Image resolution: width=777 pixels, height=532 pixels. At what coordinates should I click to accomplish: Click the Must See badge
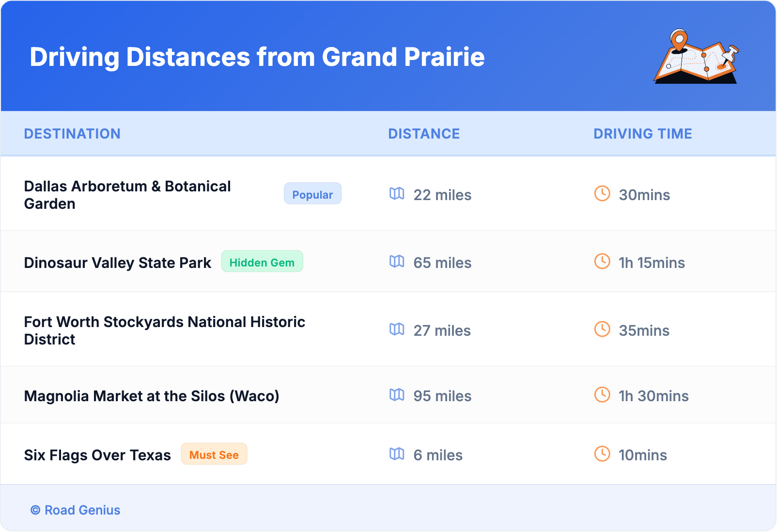[214, 454]
